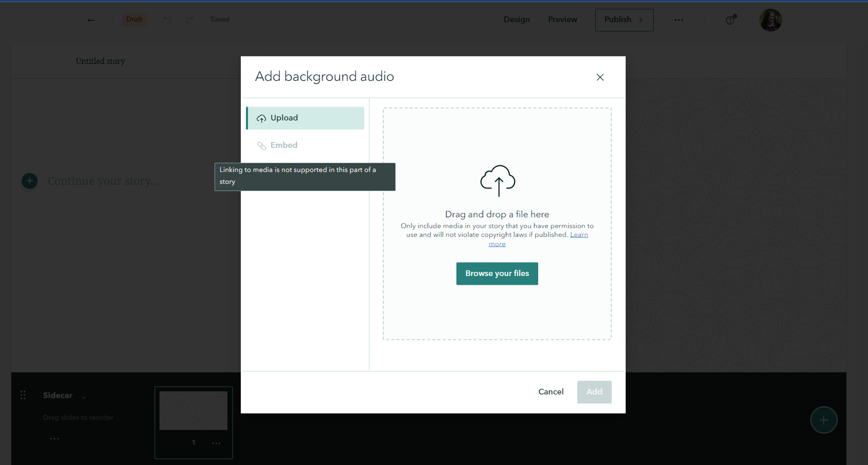Expand the Sidecar layout dropdown chevron
868x465 pixels.
83,397
